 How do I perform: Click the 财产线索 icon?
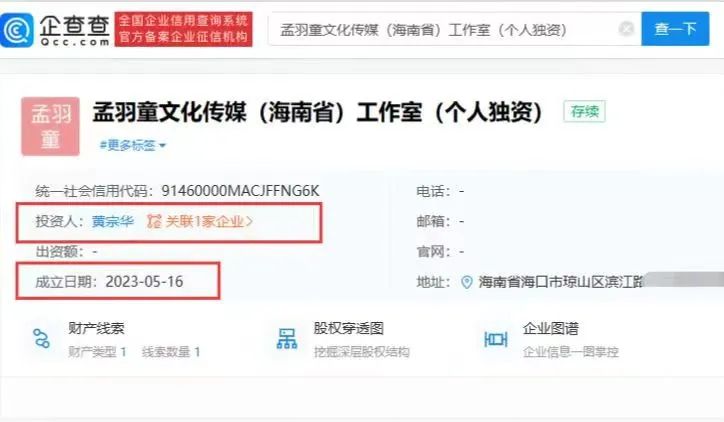[42, 338]
